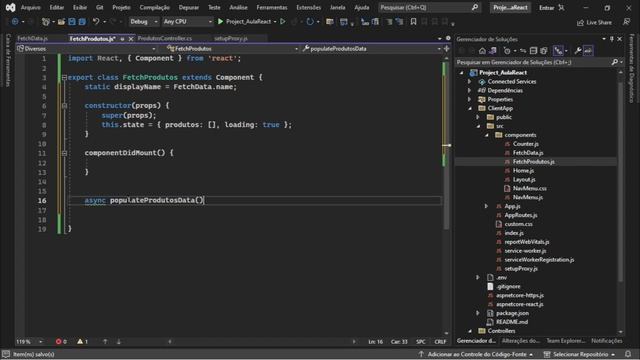This screenshot has width=640, height=360.
Task: Save the current file with Save icon
Action: (x=72, y=22)
